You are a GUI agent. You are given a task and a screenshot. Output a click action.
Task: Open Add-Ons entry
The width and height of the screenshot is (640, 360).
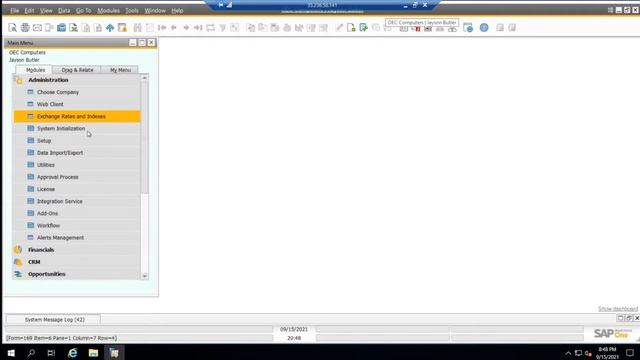(47, 213)
